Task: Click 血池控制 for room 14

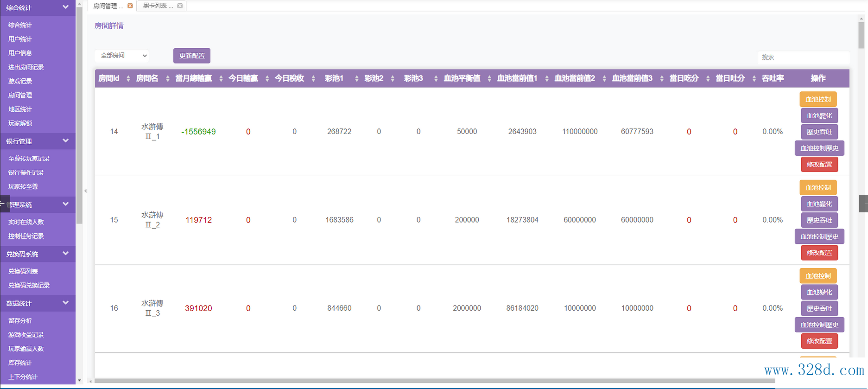Action: click(818, 99)
